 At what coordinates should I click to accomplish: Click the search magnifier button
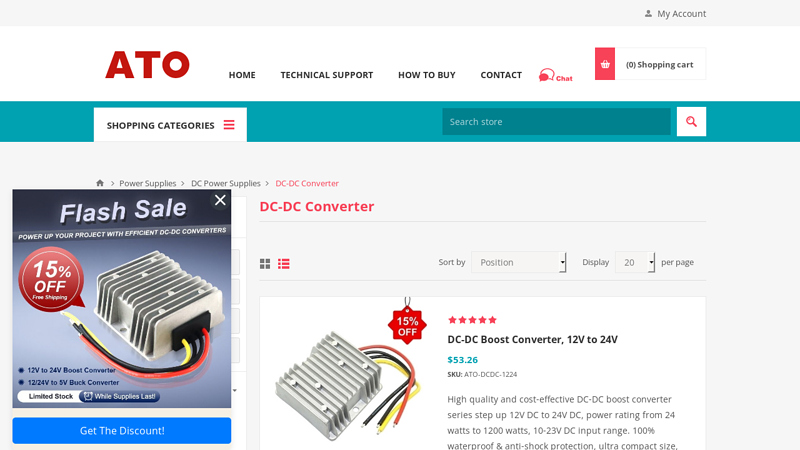(691, 121)
